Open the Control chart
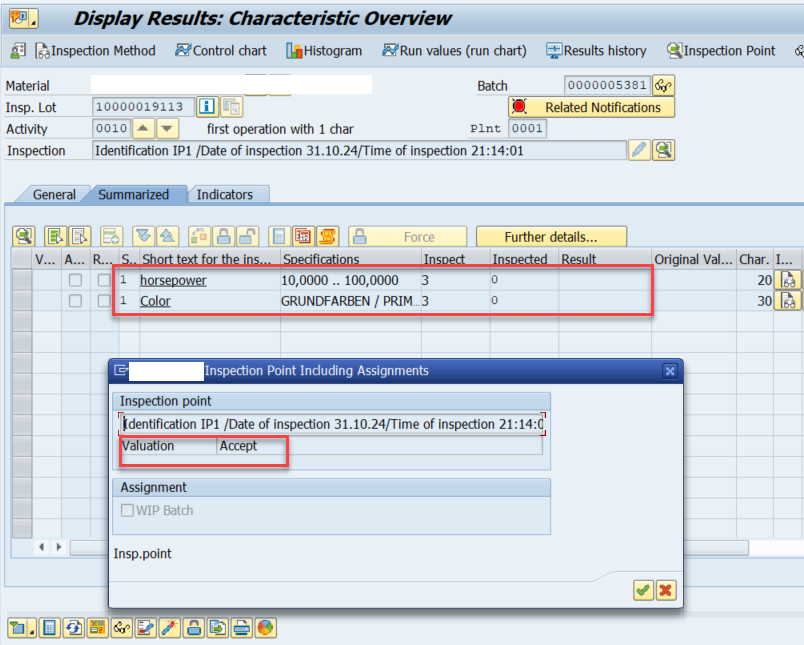 (220, 51)
